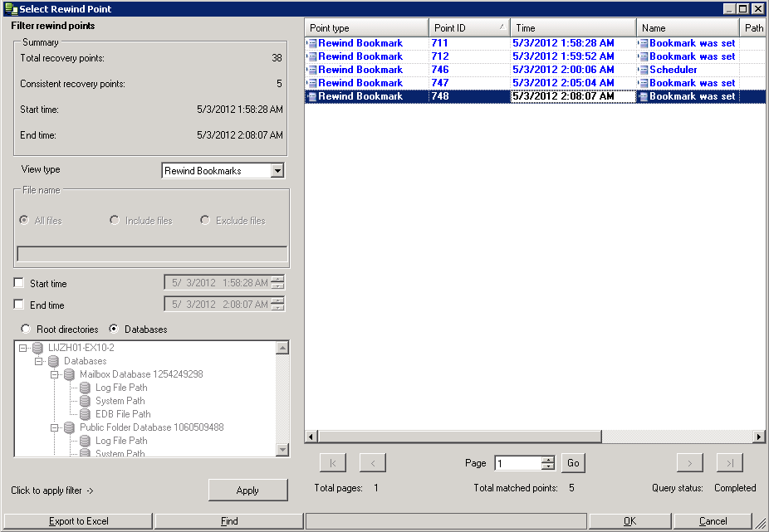Click the Log File Path database icon
Screen dimensions: 769x532
(84, 388)
